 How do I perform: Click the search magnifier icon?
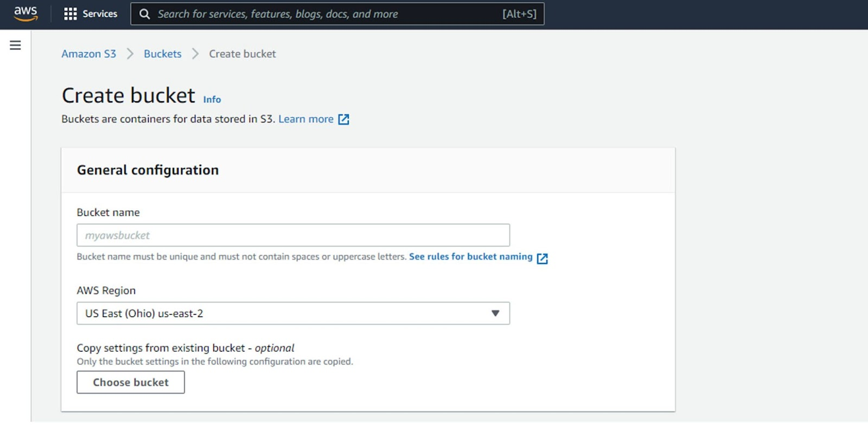click(144, 14)
